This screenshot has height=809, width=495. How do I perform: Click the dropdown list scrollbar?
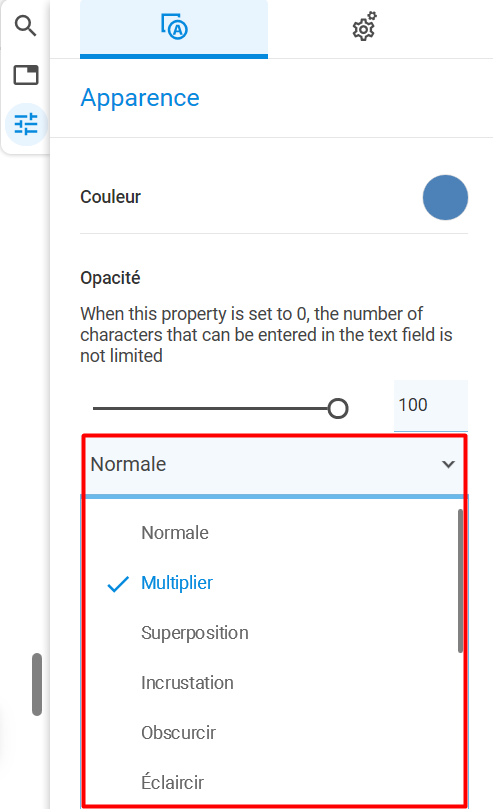[x=460, y=581]
